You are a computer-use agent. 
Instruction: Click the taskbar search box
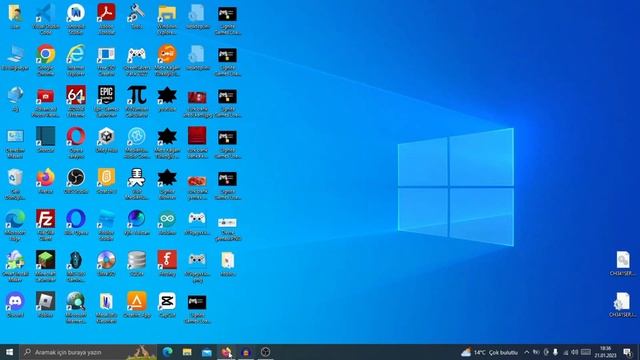pos(88,352)
